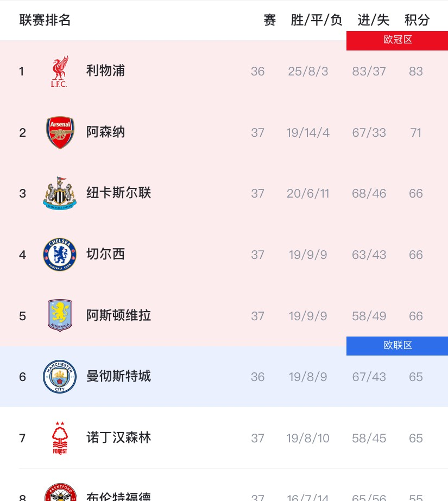
Task: Click Liverpool's 83 points value
Action: 416,72
